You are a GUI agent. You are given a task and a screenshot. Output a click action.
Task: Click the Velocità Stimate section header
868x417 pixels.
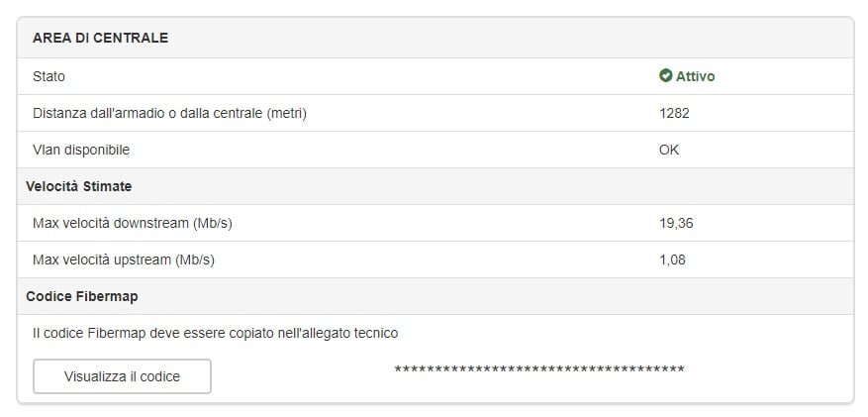point(78,186)
